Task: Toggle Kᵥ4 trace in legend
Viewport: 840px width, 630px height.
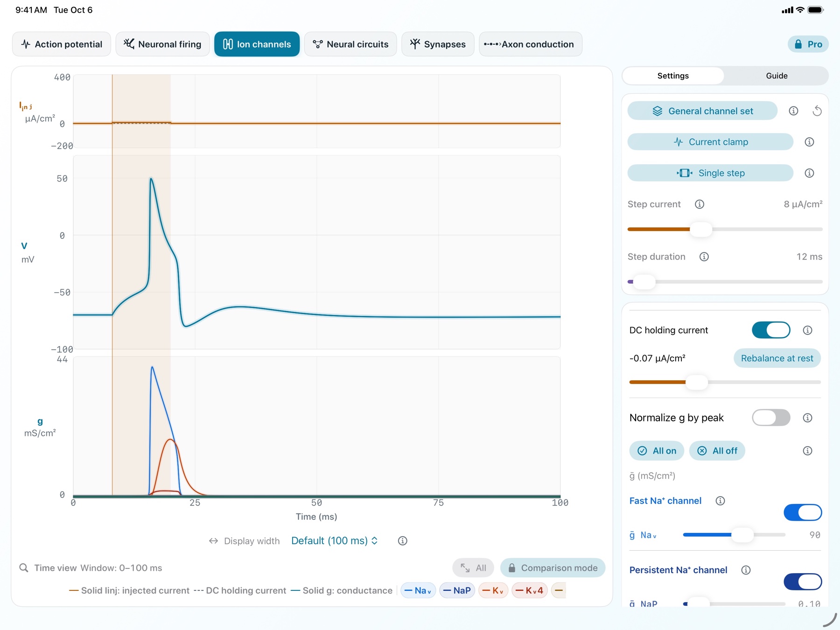Action: pyautogui.click(x=530, y=590)
